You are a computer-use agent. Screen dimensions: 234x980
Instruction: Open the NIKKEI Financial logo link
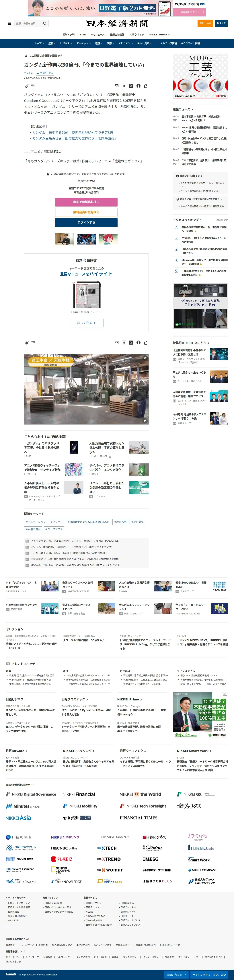click(x=79, y=794)
